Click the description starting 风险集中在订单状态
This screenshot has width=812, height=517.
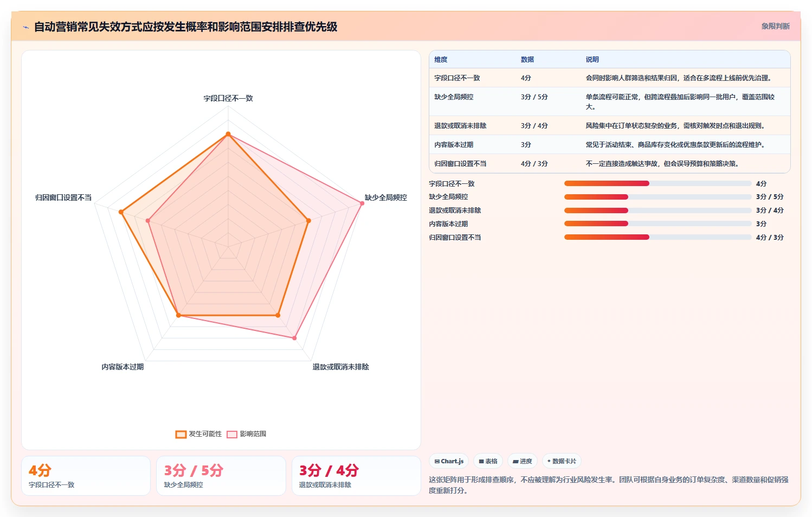675,126
